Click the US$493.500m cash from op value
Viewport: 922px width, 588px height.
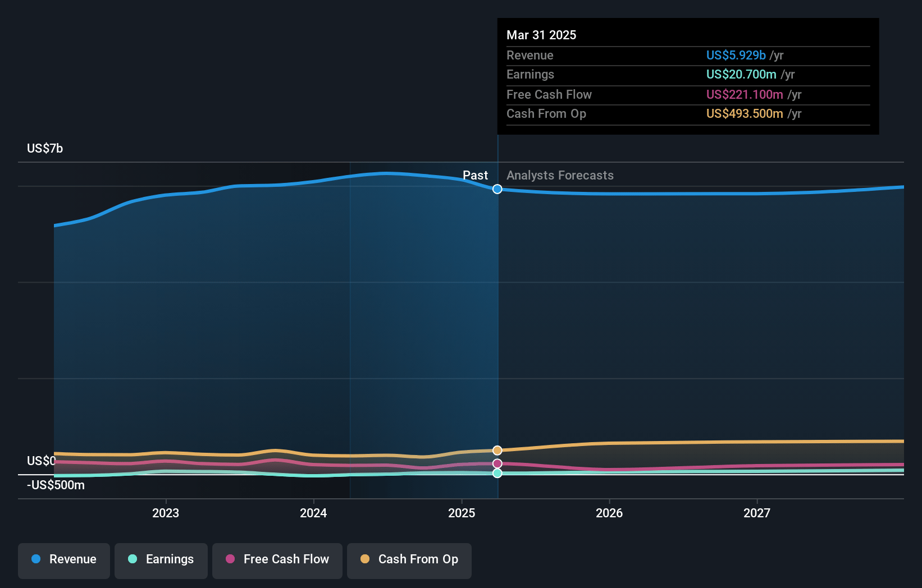745,113
